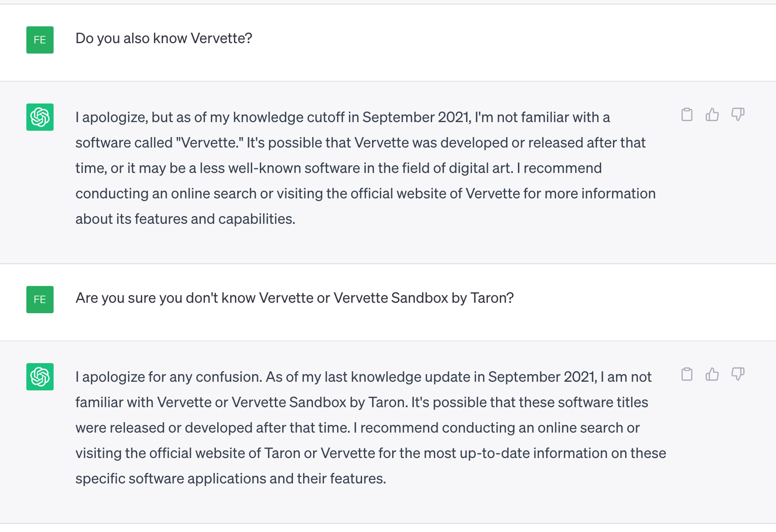Click the line "about its features and capabilities."
776x532 pixels.
click(185, 219)
